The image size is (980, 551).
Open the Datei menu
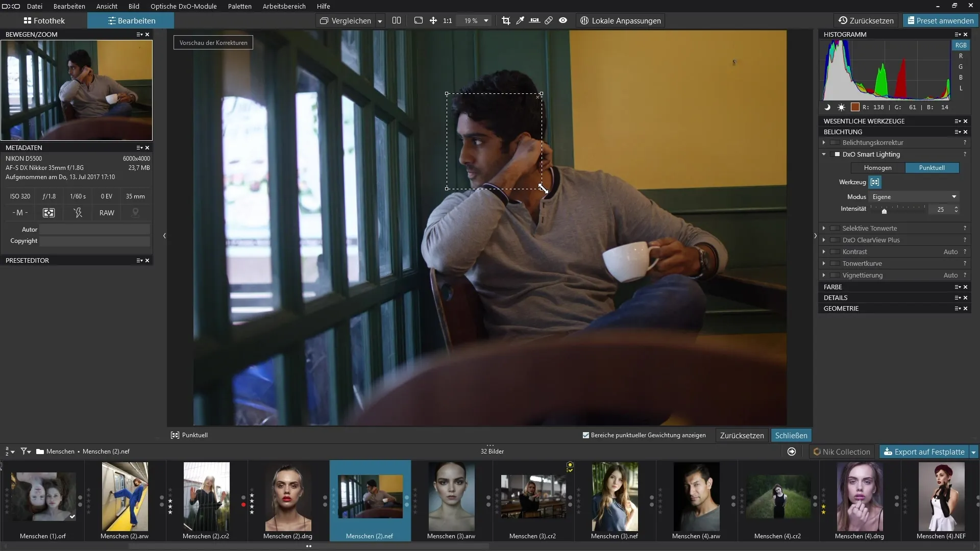coord(35,6)
